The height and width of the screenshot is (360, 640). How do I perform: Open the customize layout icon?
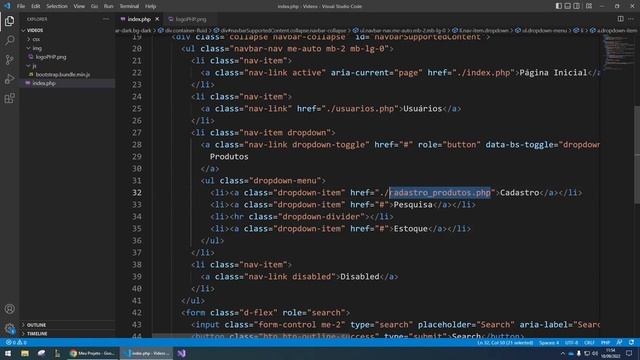589,6
